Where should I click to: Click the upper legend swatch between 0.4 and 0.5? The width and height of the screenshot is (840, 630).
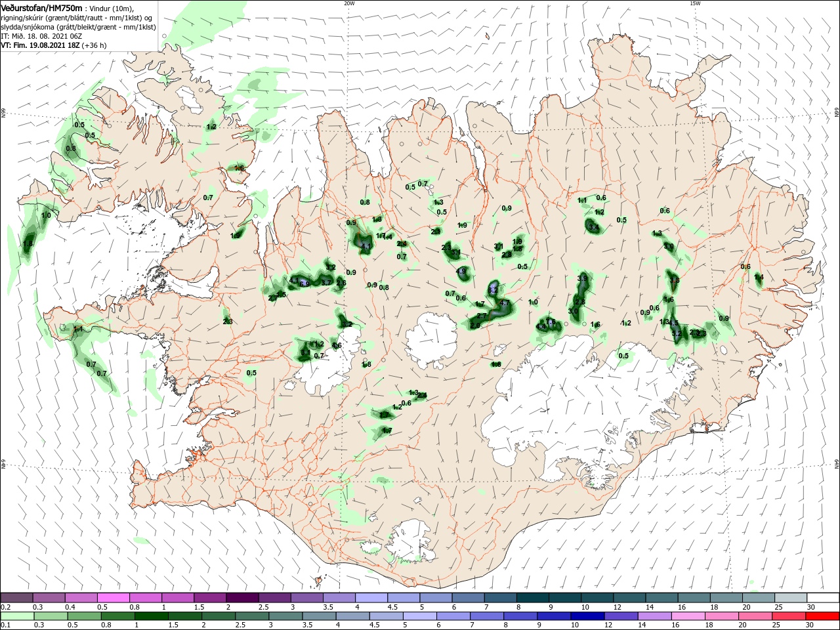[81, 598]
